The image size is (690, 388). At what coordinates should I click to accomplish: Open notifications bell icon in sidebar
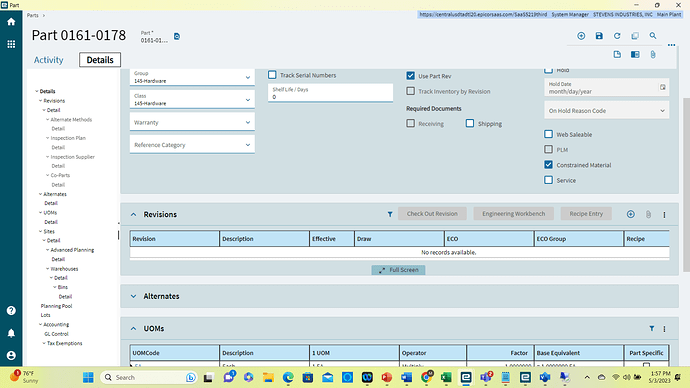click(x=11, y=333)
